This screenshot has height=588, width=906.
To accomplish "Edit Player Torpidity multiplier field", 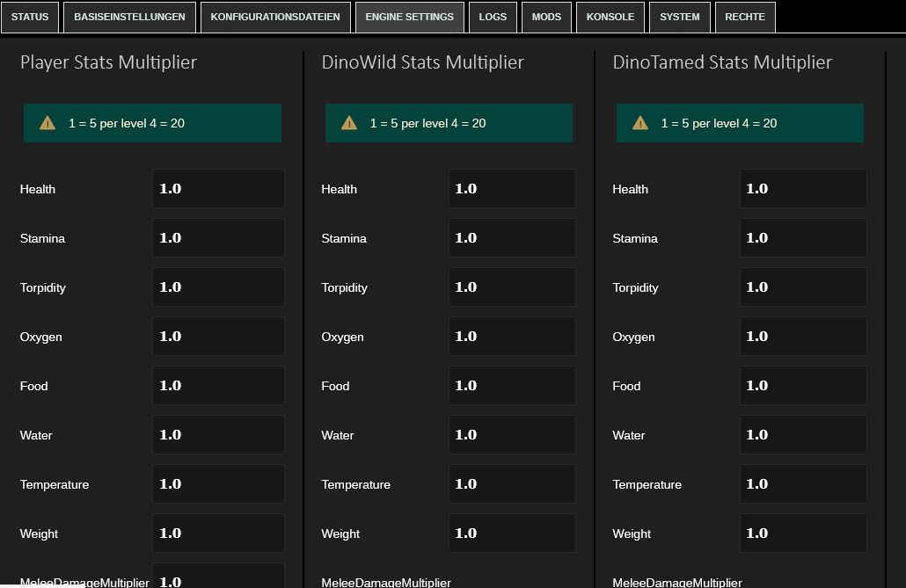I will coord(218,287).
